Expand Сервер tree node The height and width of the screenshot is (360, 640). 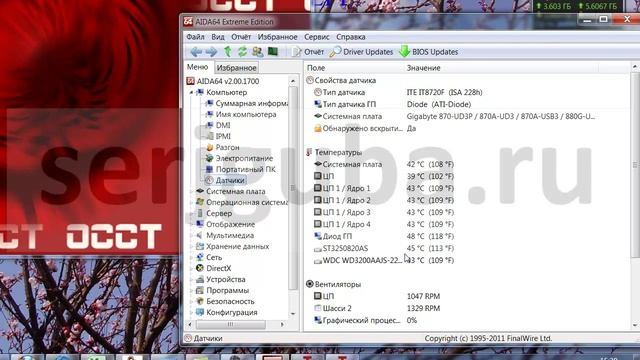[191, 213]
